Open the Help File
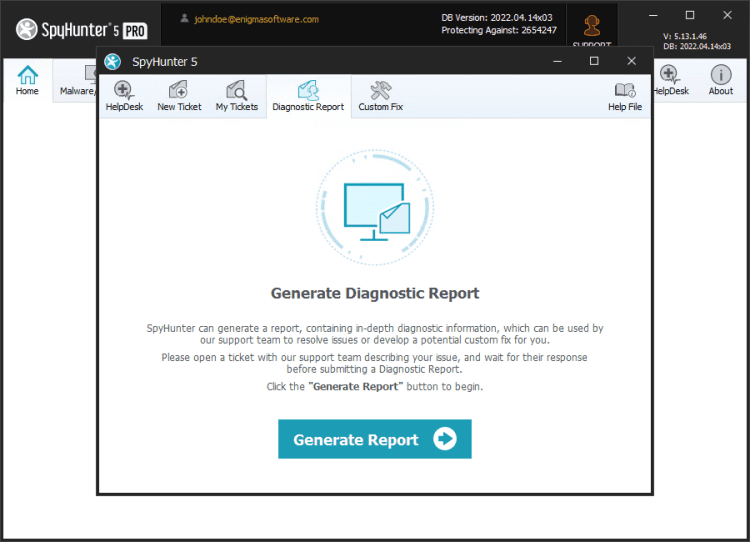This screenshot has height=542, width=750. [x=625, y=96]
